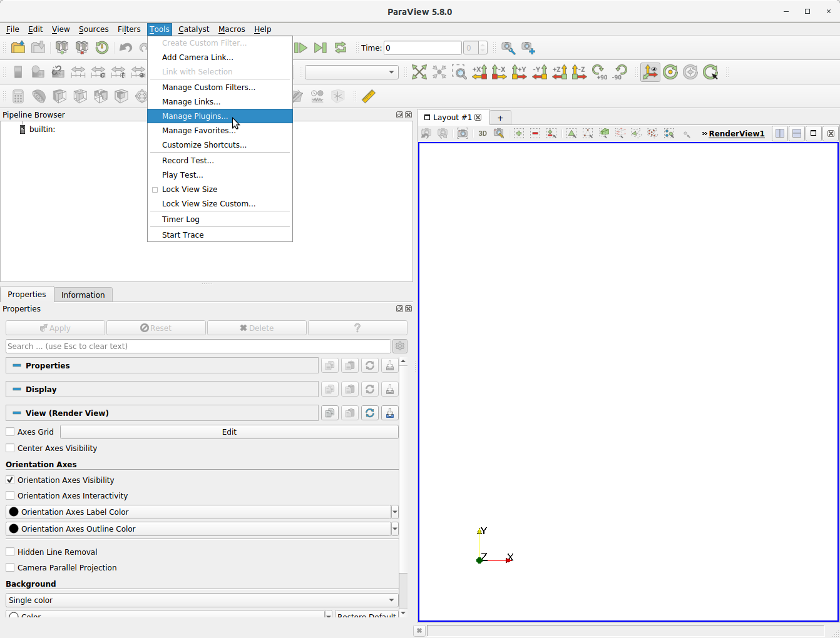Click the Calculator filter icon

coord(18,96)
